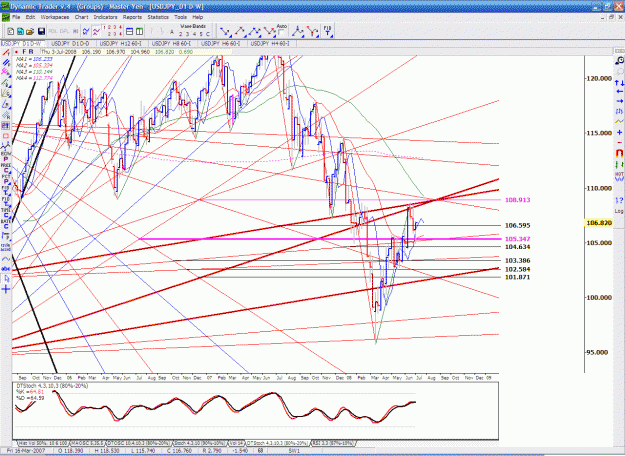Click the red trendline tool on left toolbar
The width and height of the screenshot is (625, 456).
pyautogui.click(x=6, y=52)
